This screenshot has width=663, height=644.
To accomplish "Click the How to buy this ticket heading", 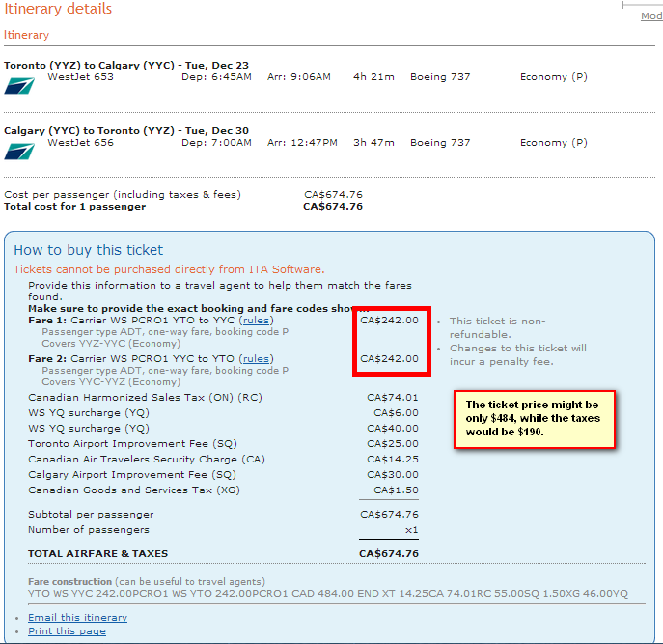I will [x=89, y=250].
